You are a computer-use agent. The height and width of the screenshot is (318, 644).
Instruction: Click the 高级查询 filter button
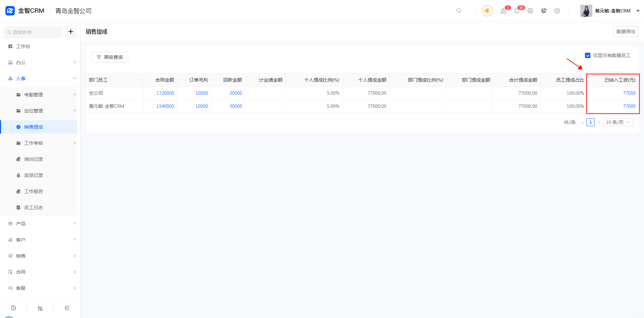click(x=110, y=57)
